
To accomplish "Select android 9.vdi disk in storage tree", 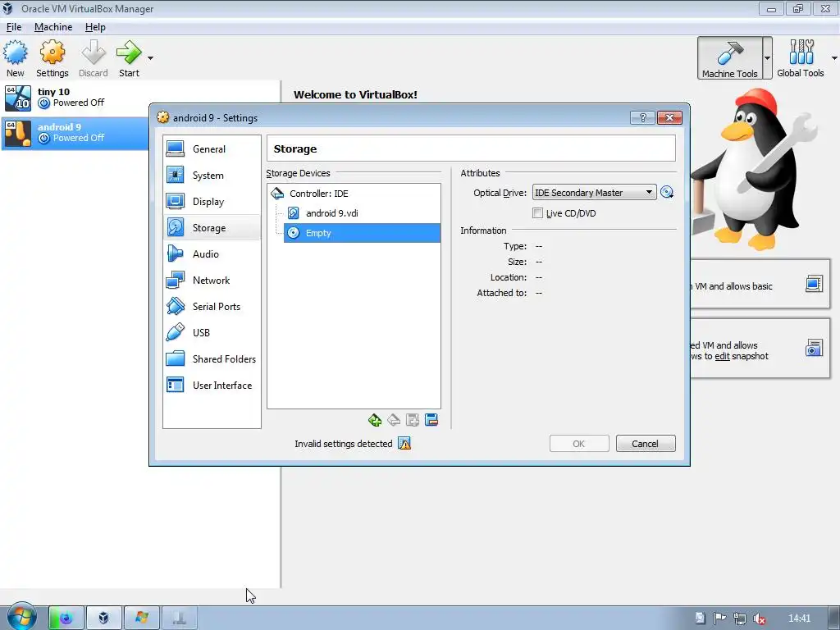I will point(362,213).
